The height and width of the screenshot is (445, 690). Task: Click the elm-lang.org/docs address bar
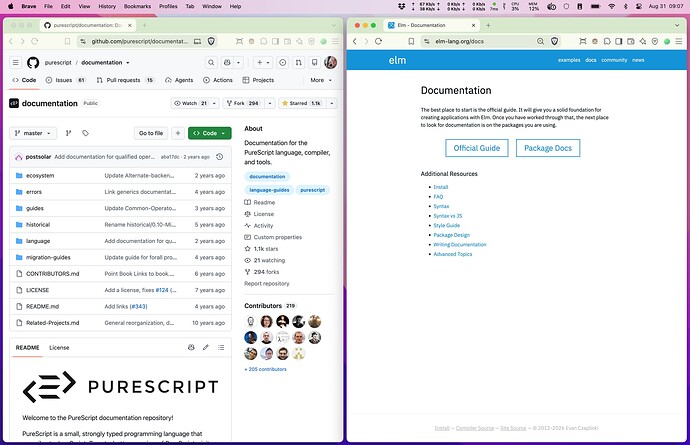point(459,41)
